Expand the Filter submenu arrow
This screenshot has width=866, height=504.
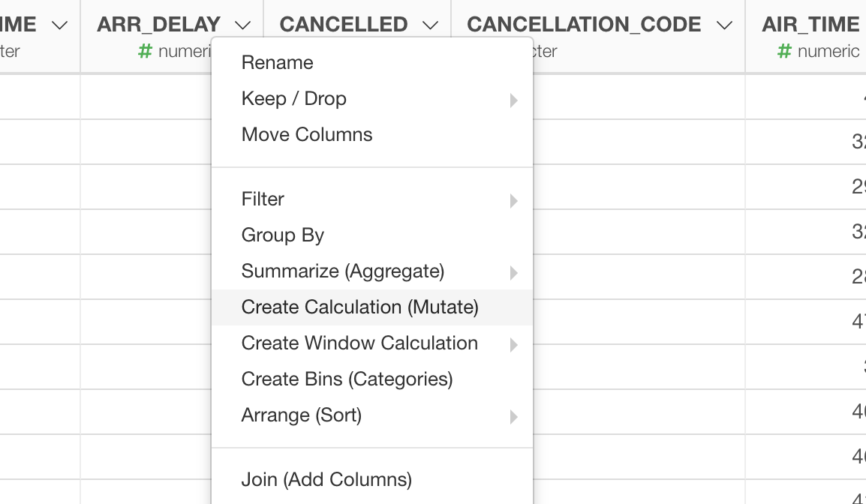[x=513, y=200]
